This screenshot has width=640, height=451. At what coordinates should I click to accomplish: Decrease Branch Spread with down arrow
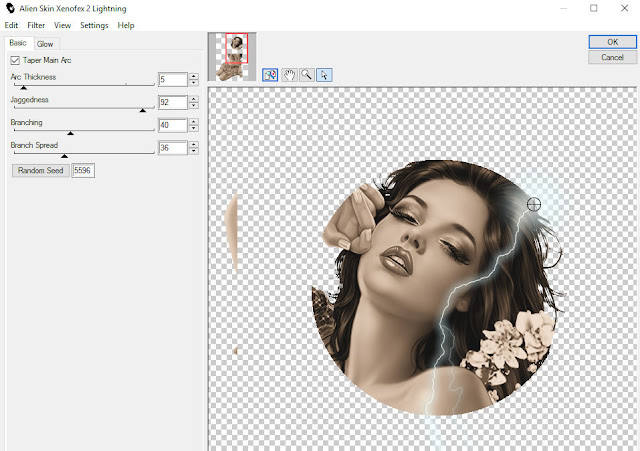194,151
